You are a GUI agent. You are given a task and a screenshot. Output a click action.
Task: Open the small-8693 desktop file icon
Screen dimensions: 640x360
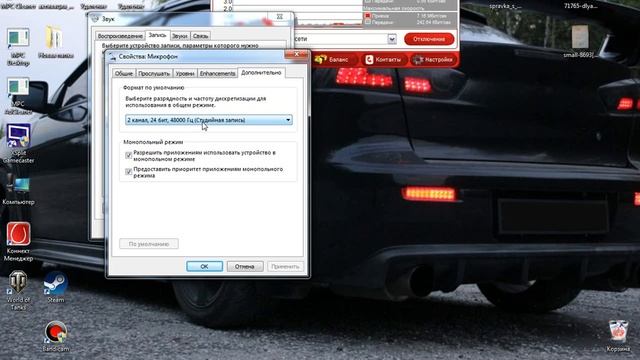point(580,37)
